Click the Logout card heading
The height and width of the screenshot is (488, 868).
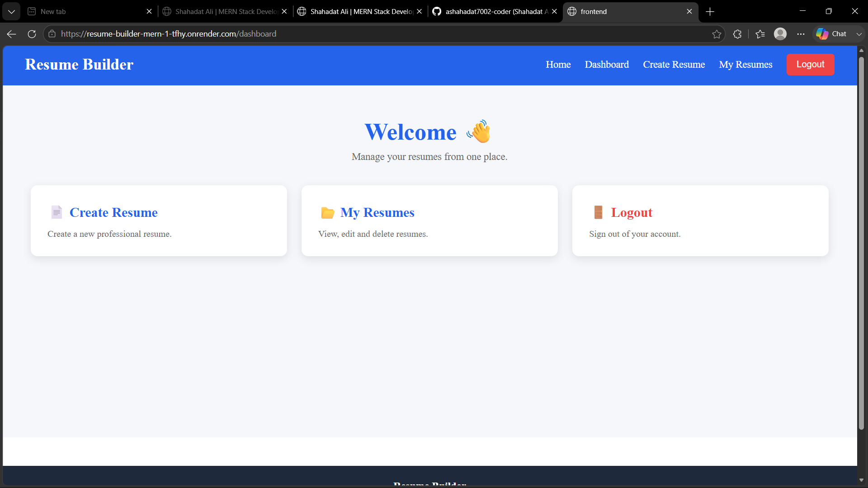tap(632, 212)
